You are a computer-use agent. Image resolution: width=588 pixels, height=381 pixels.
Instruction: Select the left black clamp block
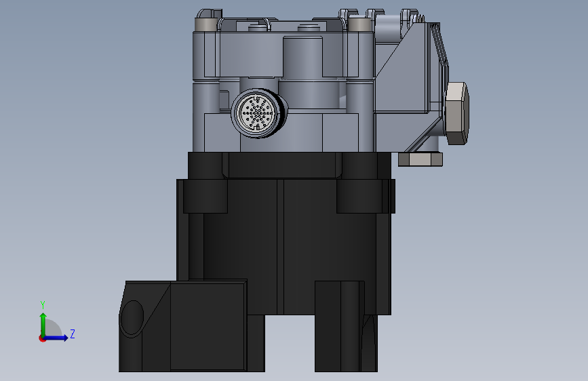coord(205,196)
